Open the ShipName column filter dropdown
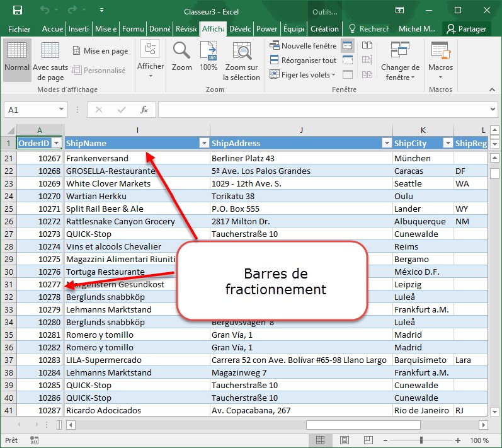 [x=203, y=144]
